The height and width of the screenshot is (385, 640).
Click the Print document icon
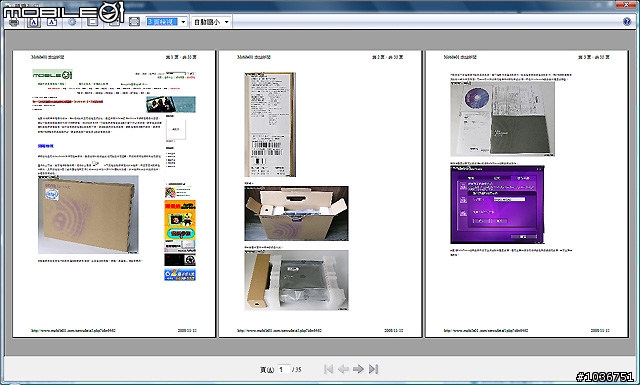click(14, 22)
